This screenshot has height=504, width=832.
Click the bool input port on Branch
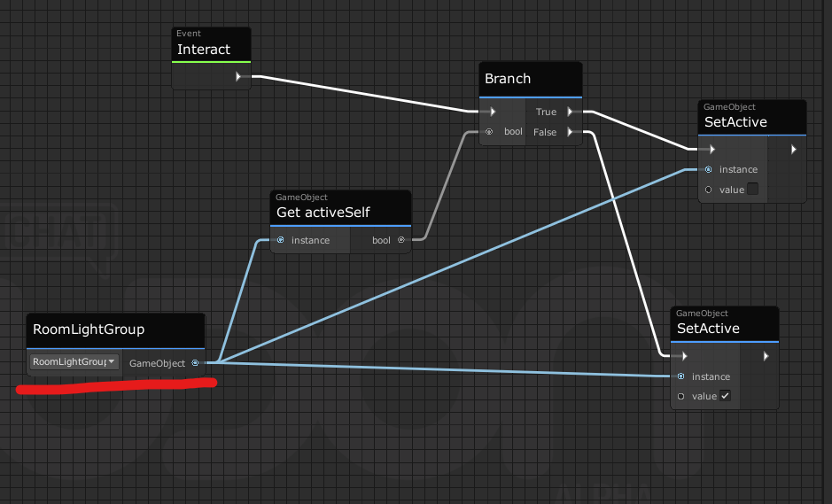click(488, 132)
